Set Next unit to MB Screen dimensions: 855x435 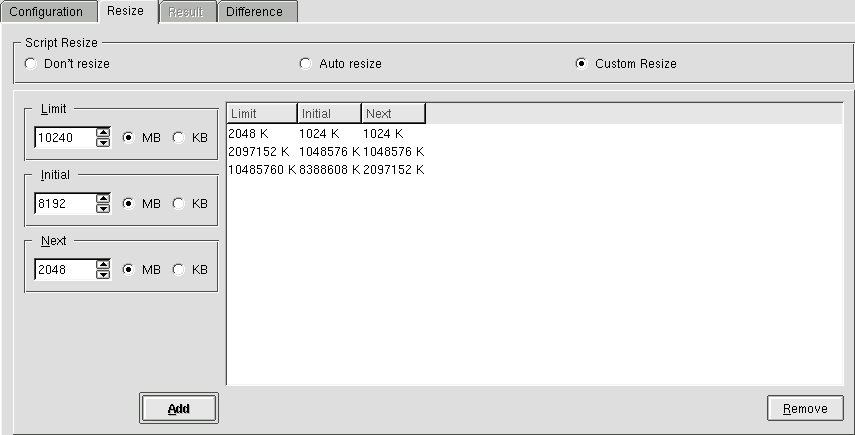click(128, 270)
